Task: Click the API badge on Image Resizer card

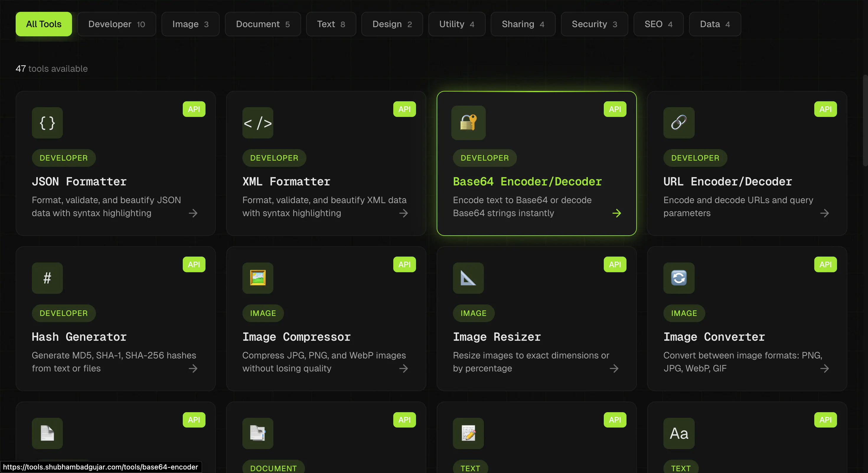Action: [x=615, y=265]
